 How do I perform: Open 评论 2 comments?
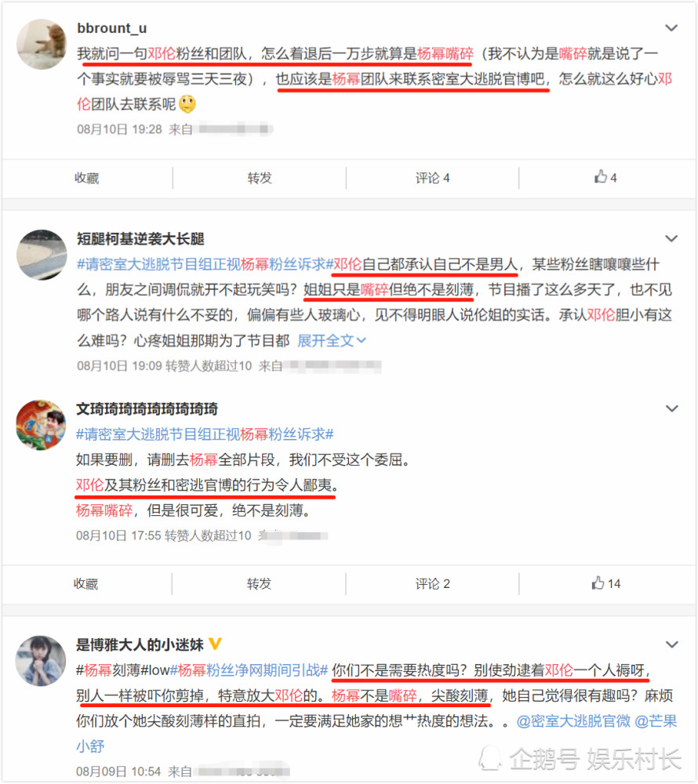(x=432, y=583)
